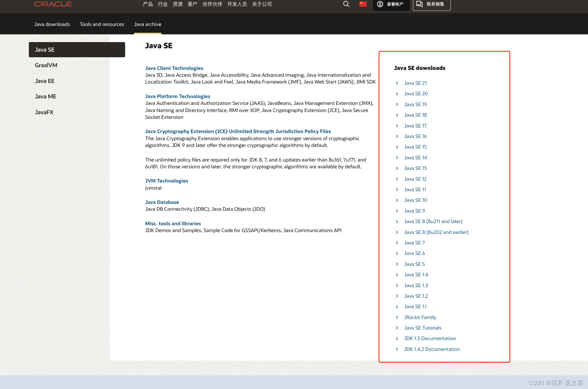Select Java EE in the sidebar
The image size is (588, 389).
[x=45, y=81]
